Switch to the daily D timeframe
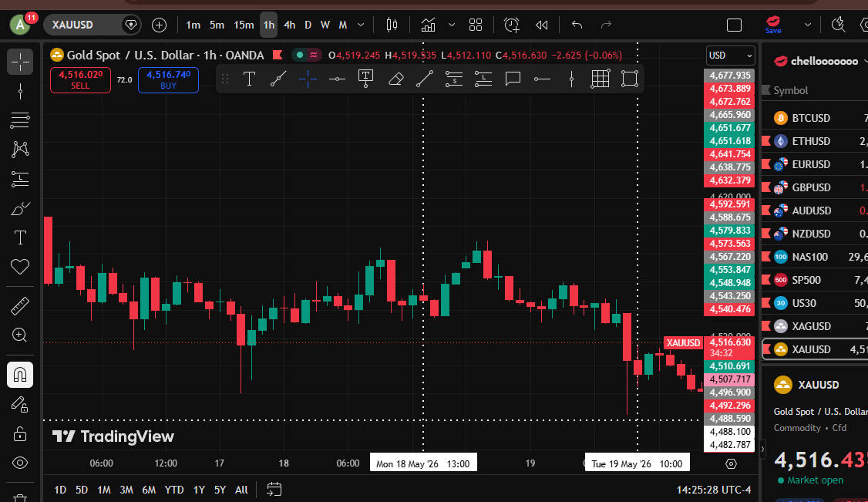868x502 pixels. coord(308,25)
